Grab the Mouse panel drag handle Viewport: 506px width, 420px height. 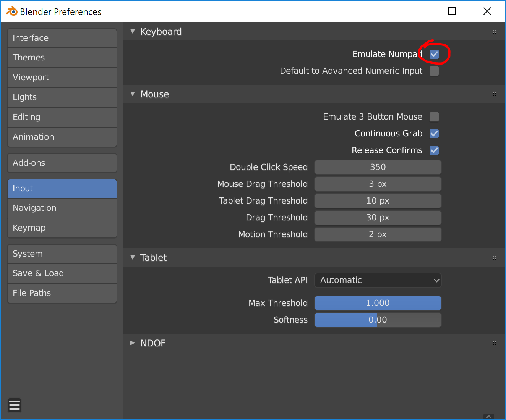(x=494, y=94)
